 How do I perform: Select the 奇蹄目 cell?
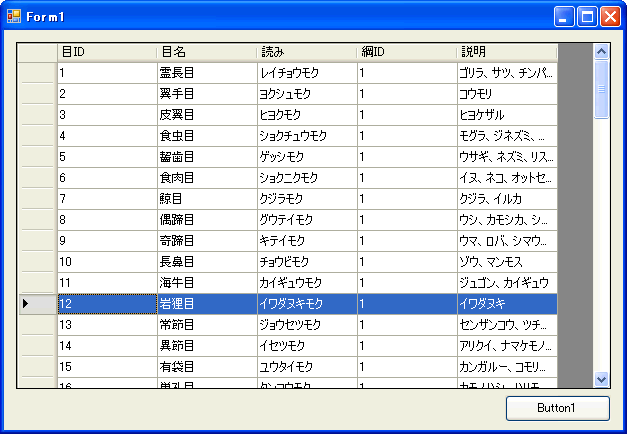(x=207, y=241)
